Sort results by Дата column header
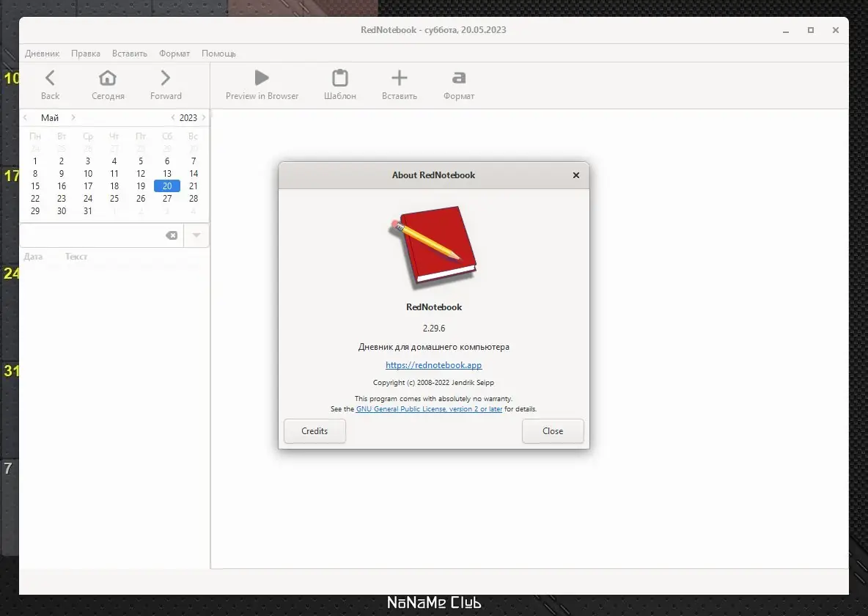 [33, 257]
